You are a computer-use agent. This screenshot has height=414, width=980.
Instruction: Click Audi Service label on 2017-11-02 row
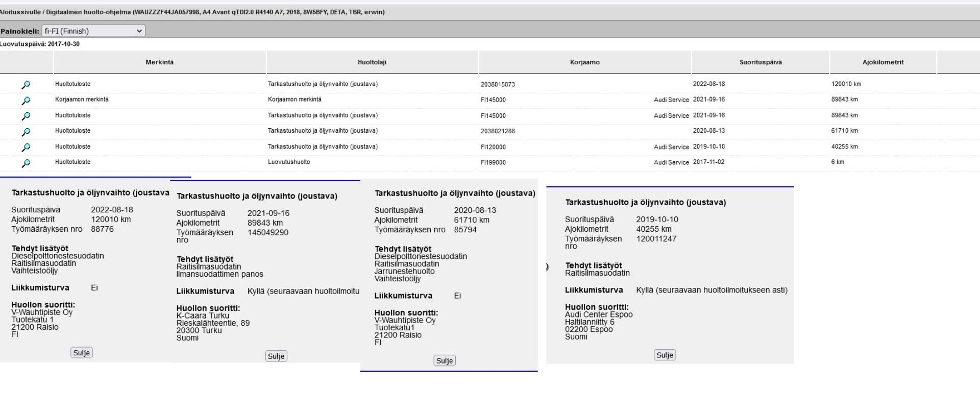(x=671, y=163)
